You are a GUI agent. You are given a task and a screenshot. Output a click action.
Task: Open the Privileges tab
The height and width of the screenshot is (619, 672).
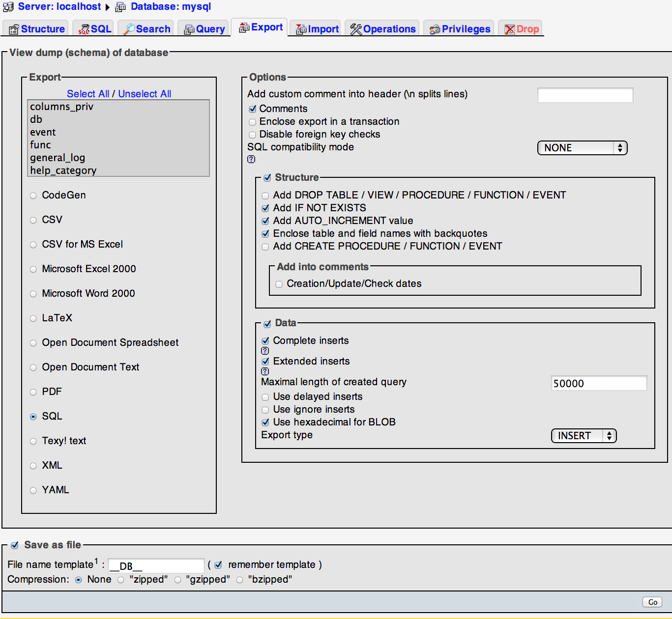pyautogui.click(x=460, y=29)
